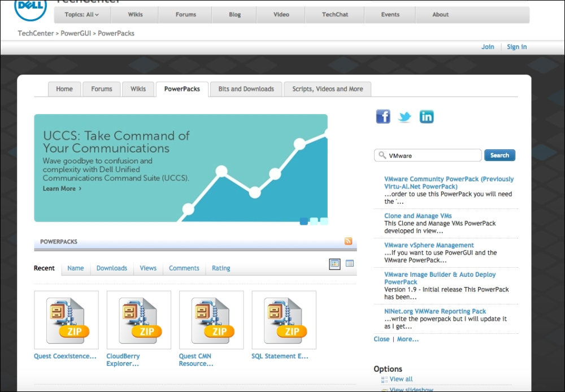This screenshot has width=565, height=392.
Task: Switch to list view icon
Action: (x=350, y=264)
